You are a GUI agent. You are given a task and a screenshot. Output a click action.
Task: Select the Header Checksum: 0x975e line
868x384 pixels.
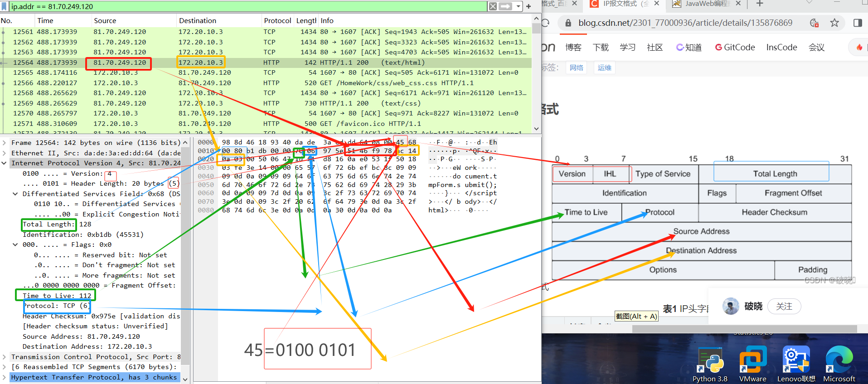(x=102, y=316)
